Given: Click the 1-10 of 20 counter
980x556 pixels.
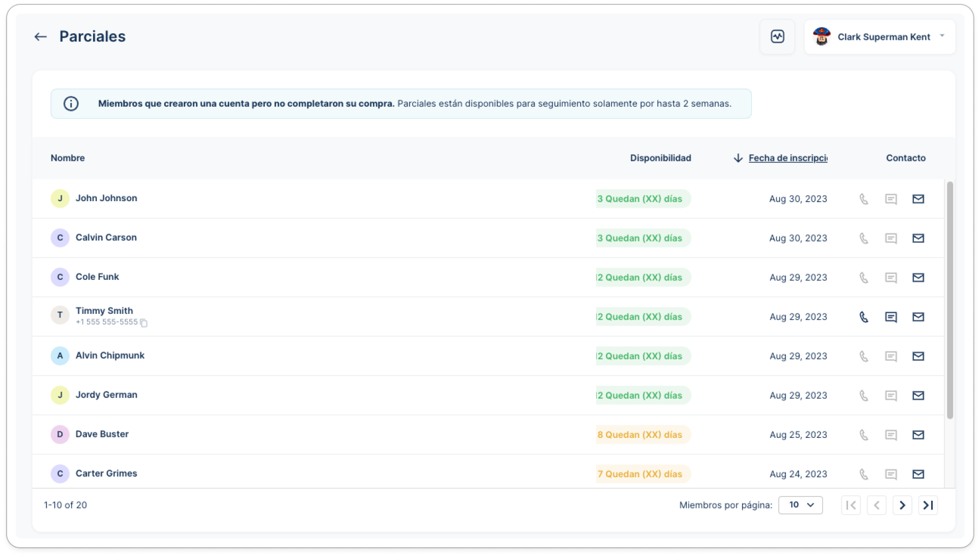Looking at the screenshot, I should click(x=66, y=505).
